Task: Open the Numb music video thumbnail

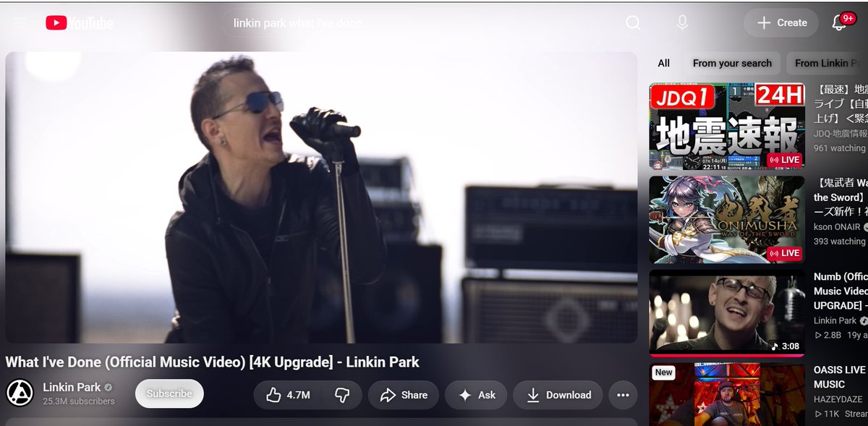Action: point(727,313)
